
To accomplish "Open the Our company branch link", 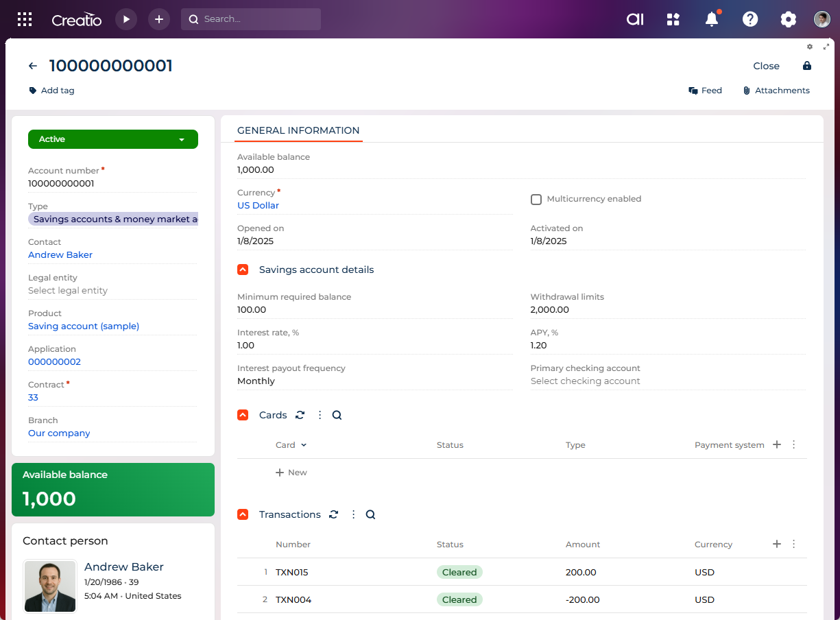I will click(59, 433).
